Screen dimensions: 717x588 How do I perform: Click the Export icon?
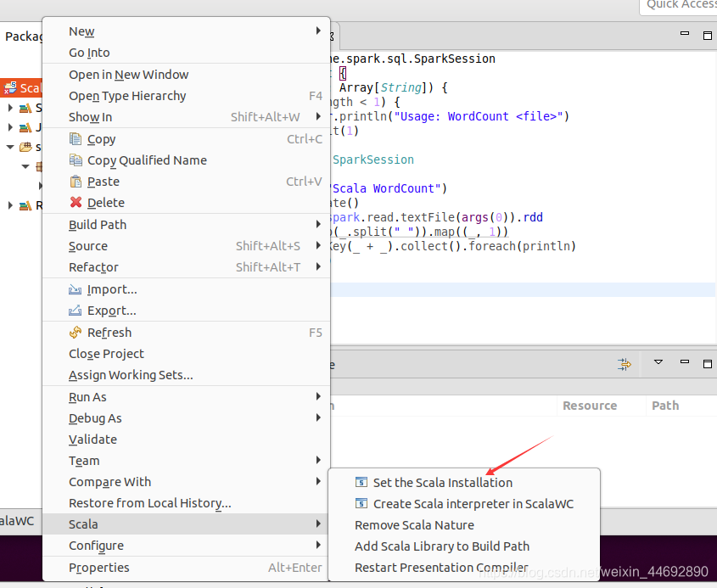click(x=75, y=311)
